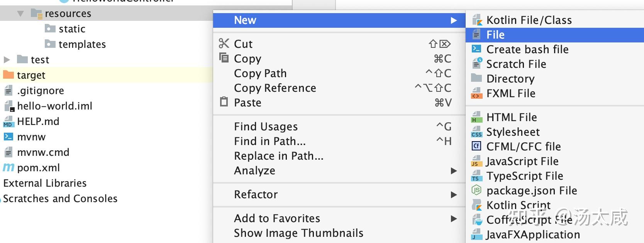Select the Kotlin File/Class icon
Image resolution: width=644 pixels, height=243 pixels.
pos(477,20)
